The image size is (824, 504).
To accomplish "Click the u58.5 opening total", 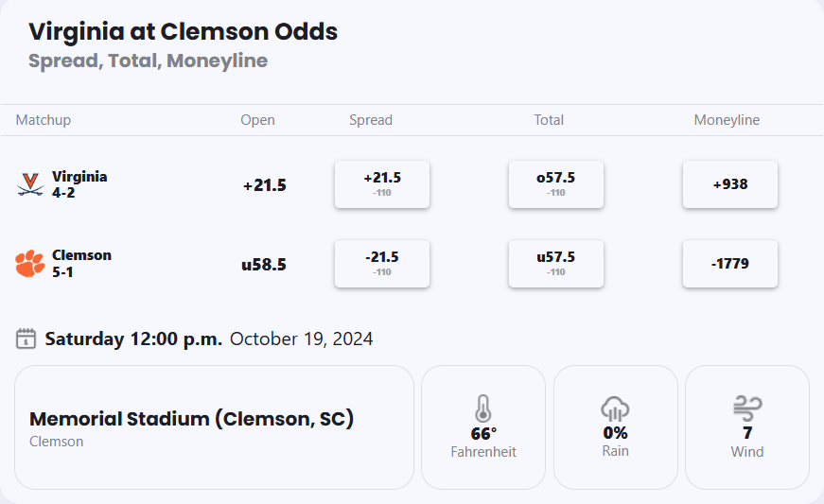I will (x=264, y=265).
